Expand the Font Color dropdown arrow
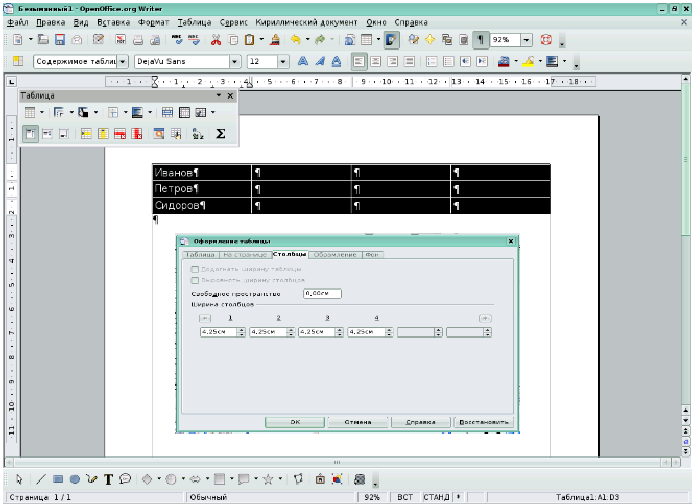692x504 pixels. coord(515,61)
